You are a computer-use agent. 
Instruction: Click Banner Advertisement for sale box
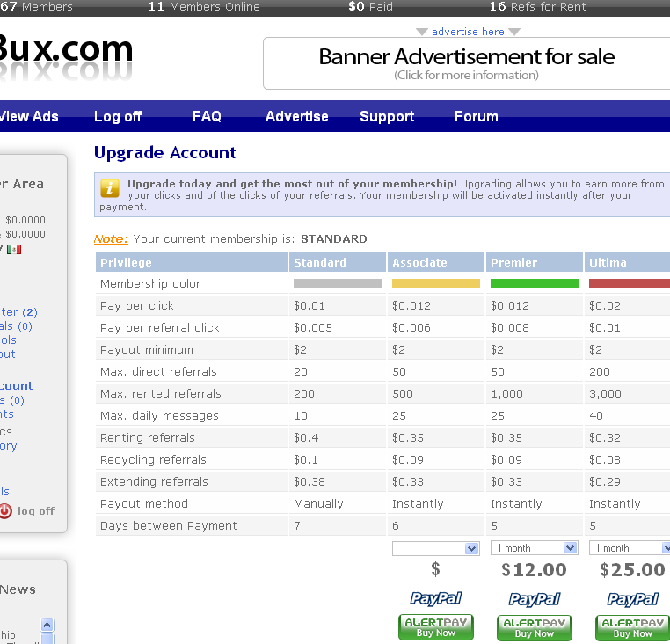tap(467, 63)
